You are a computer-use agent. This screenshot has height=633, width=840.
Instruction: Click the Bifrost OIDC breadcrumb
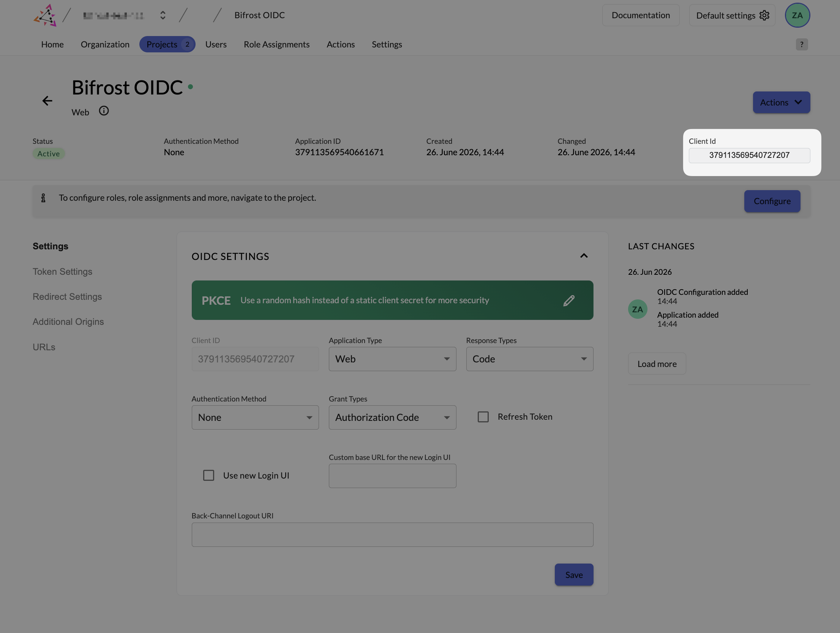259,15
